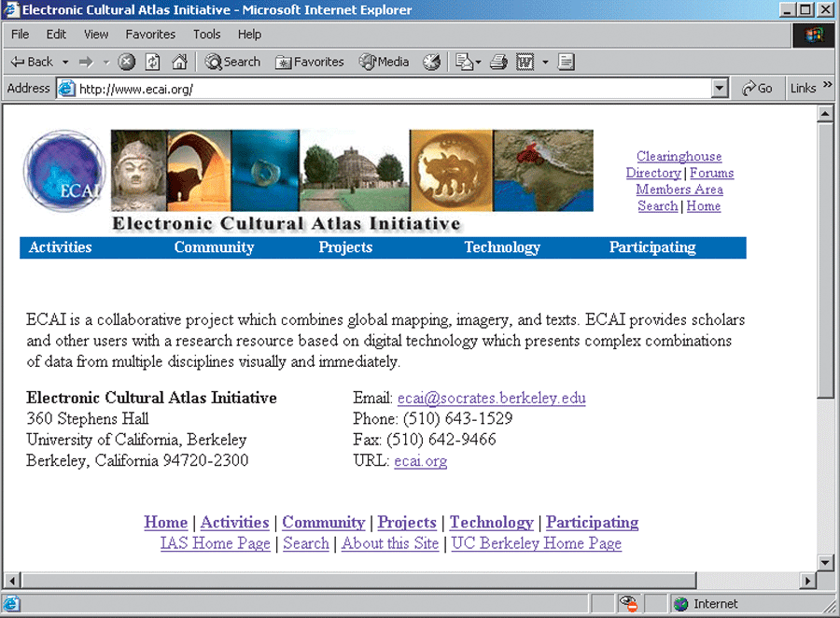Expand the Forward button history dropdown
This screenshot has height=618, width=840.
point(106,63)
